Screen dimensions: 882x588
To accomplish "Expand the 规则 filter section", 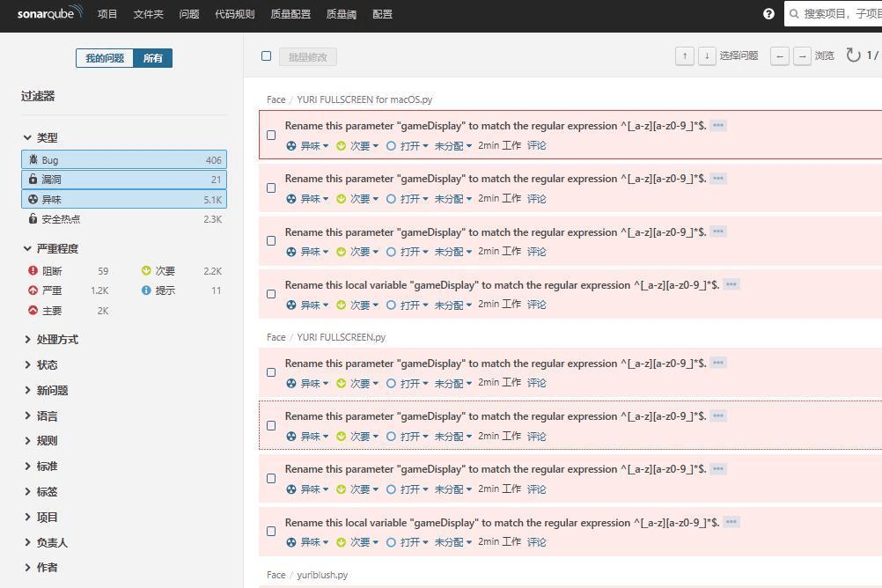I will (40, 441).
